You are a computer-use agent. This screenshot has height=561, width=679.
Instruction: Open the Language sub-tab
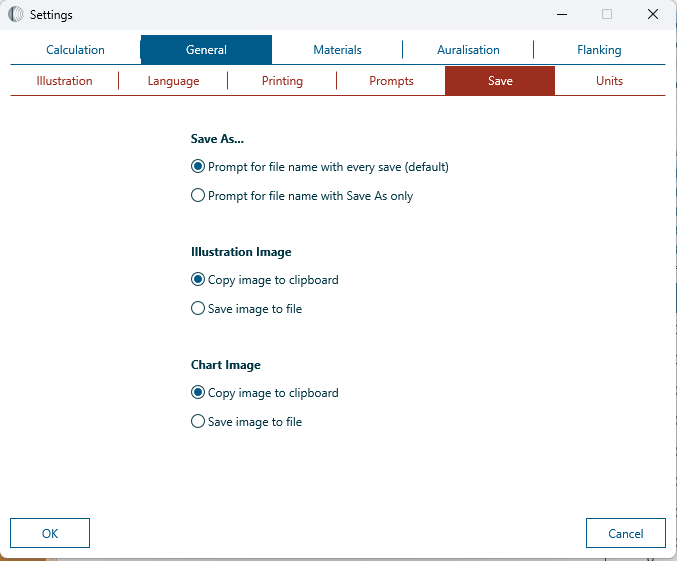173,81
